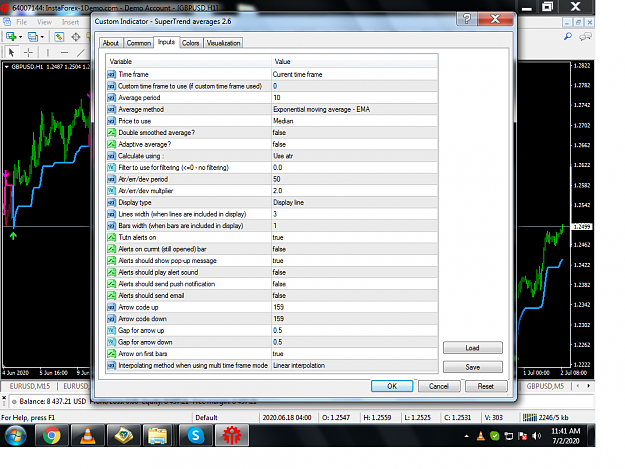Select the cursor arrow tool
This screenshot has height=469, width=625.
click(11, 52)
